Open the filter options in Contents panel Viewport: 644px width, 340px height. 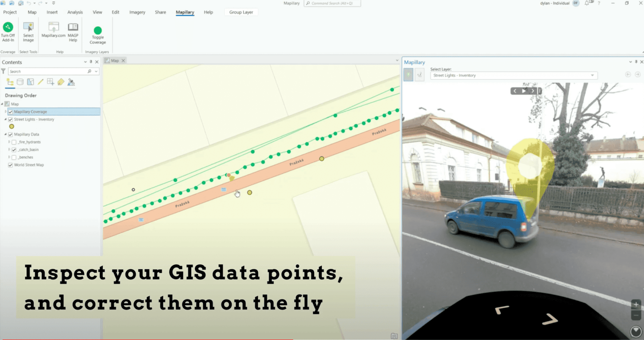pyautogui.click(x=3, y=71)
